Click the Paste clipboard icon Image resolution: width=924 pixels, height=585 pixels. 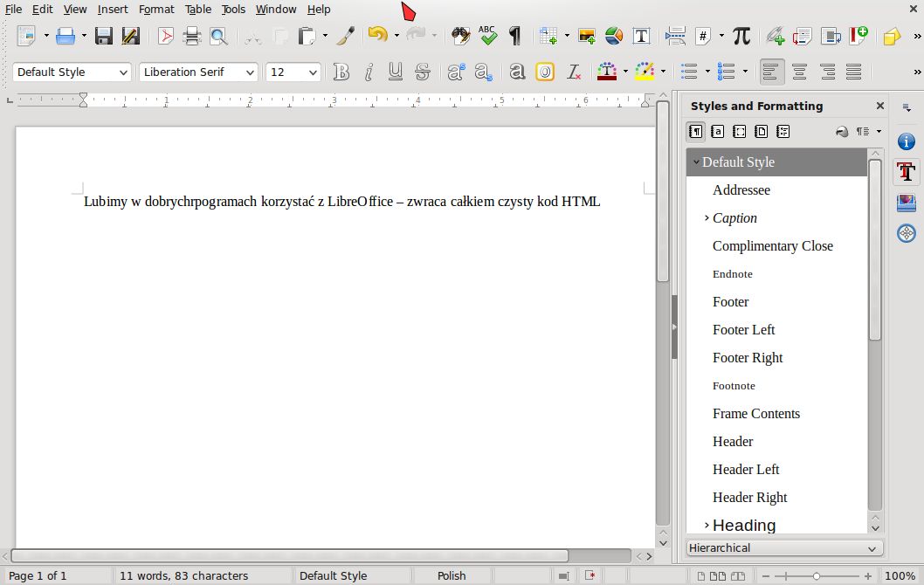pos(307,37)
